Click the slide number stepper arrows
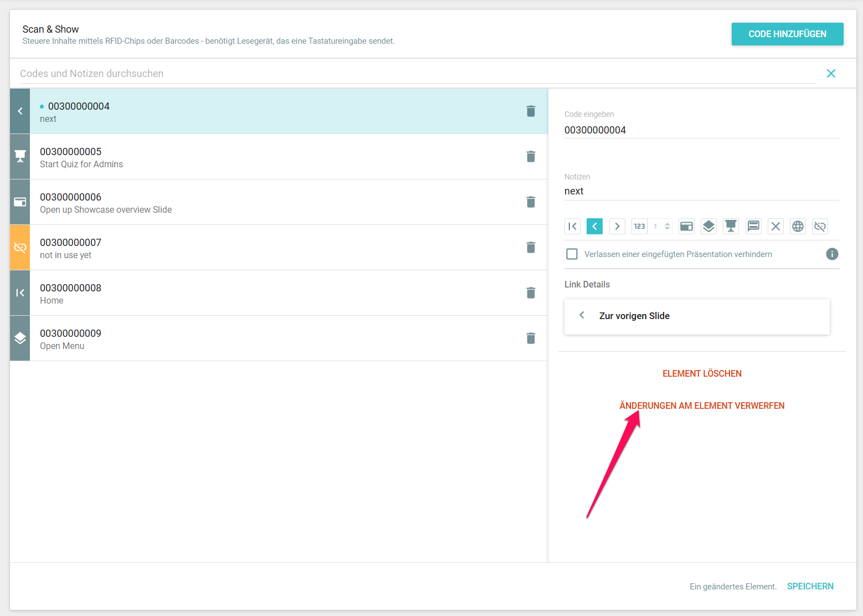Image resolution: width=863 pixels, height=616 pixels. click(667, 226)
